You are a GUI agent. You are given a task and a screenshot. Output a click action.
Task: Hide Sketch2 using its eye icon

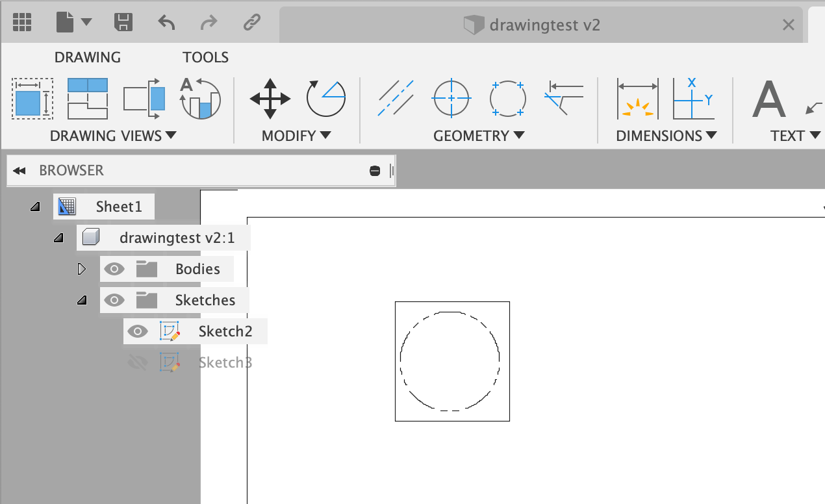tap(138, 331)
